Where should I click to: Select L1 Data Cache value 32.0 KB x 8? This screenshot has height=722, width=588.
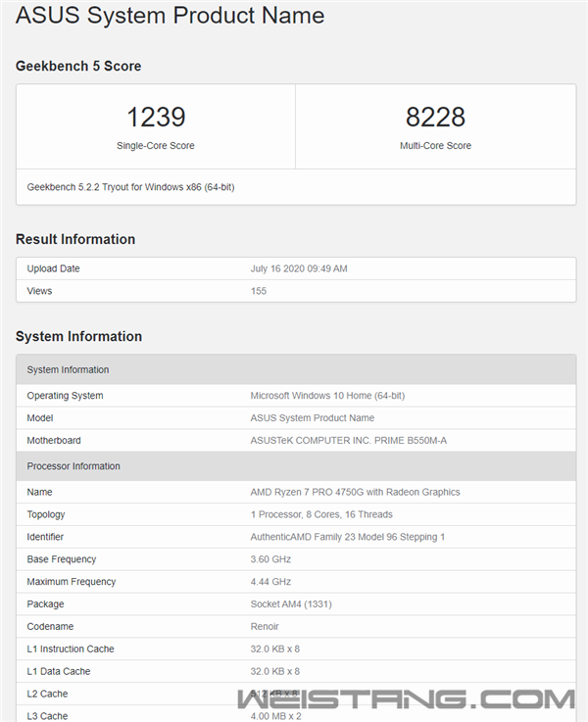pos(275,671)
